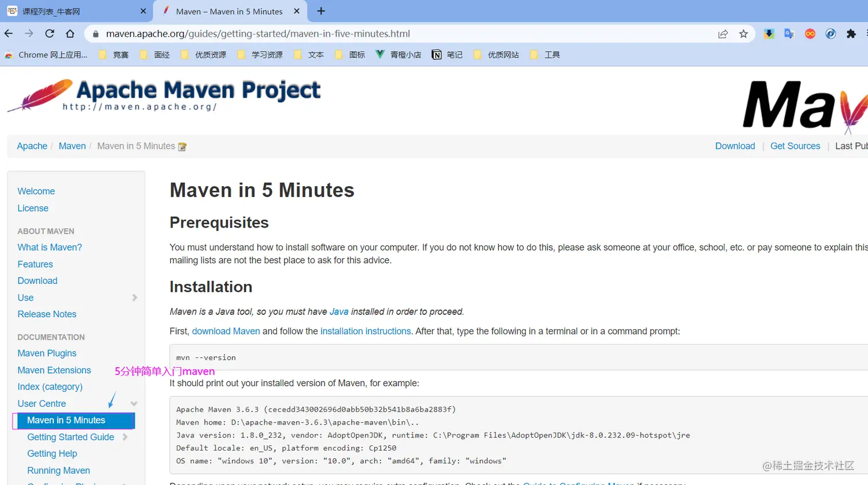The width and height of the screenshot is (868, 485).
Task: Open the 竞赛 bookmark folder
Action: click(x=113, y=55)
